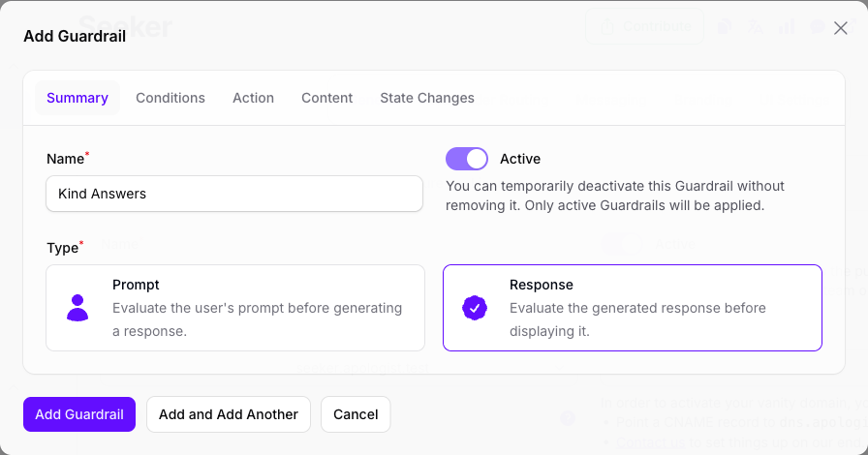Click the Type field label

tap(65, 248)
